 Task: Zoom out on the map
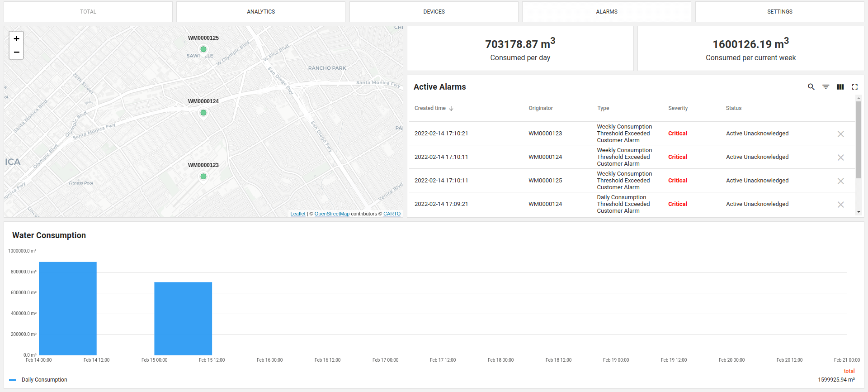tap(16, 53)
